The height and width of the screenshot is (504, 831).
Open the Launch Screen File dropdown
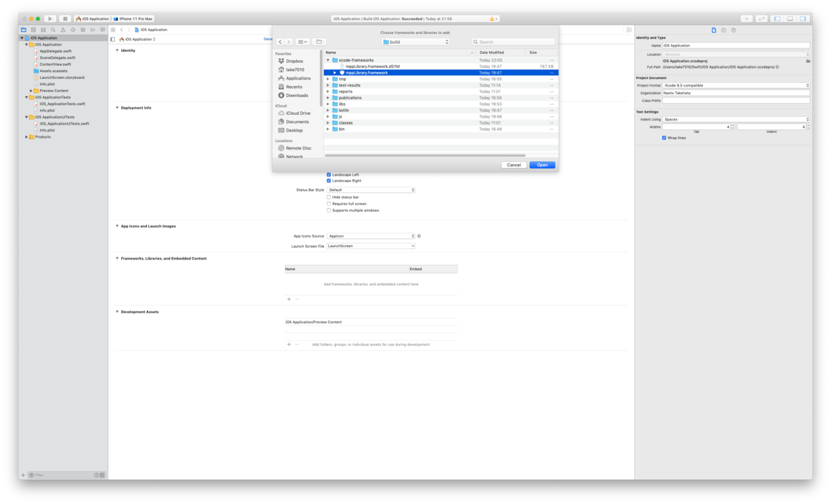(371, 246)
